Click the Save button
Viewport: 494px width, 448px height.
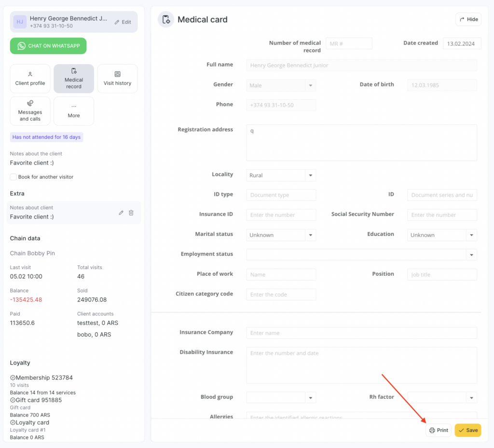[x=467, y=430]
